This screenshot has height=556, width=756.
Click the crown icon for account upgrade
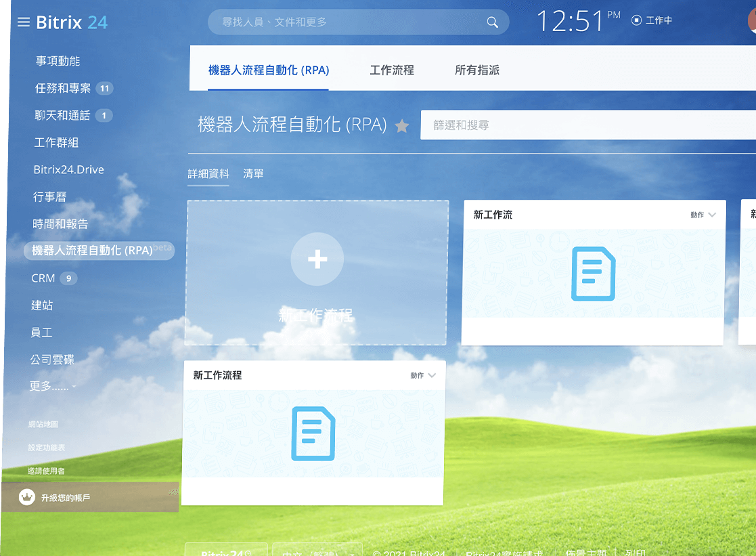(x=27, y=496)
